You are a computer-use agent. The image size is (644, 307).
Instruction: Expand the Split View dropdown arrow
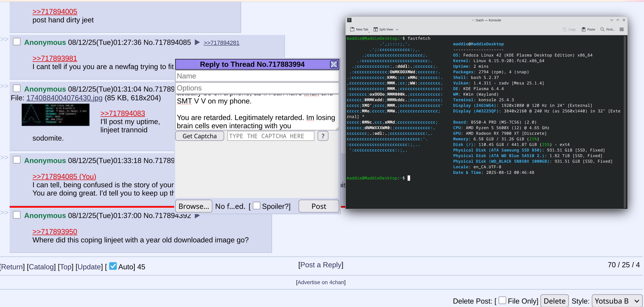[397, 29]
